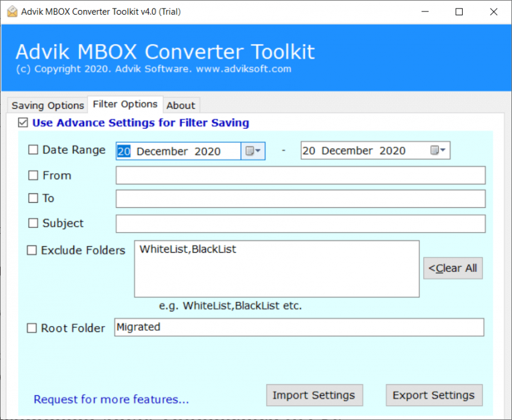The width and height of the screenshot is (512, 420).
Task: Click the Export Settings button
Action: (433, 395)
